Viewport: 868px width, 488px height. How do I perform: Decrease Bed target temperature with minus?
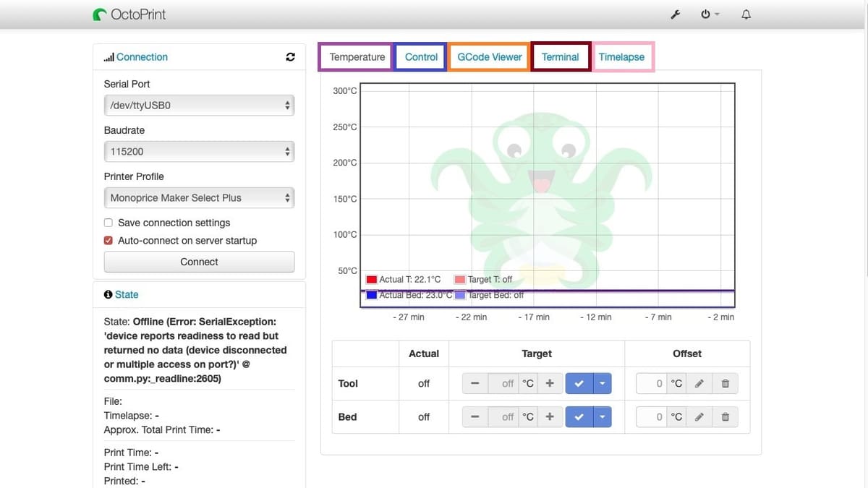coord(475,417)
